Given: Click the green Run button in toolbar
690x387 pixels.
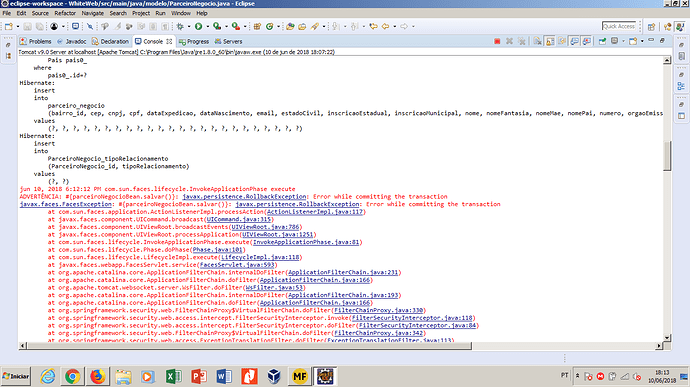Looking at the screenshot, I should (x=198, y=26).
